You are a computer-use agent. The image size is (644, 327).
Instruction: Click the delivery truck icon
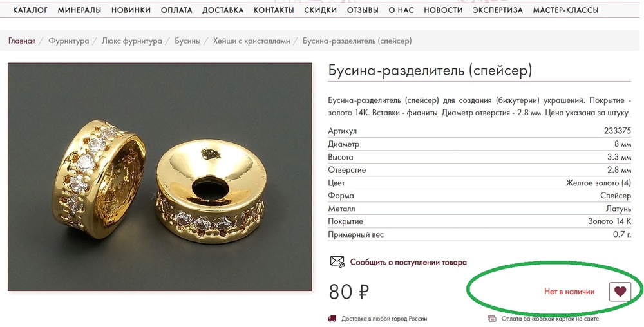[332, 319]
